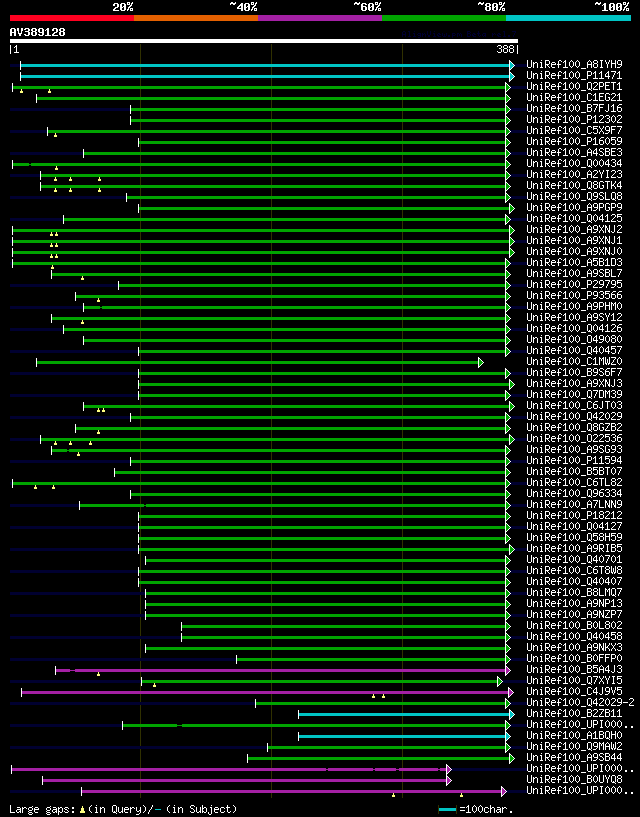640x817 pixels.
Task: Click hit label UniRef100_P93566
Action: (574, 295)
